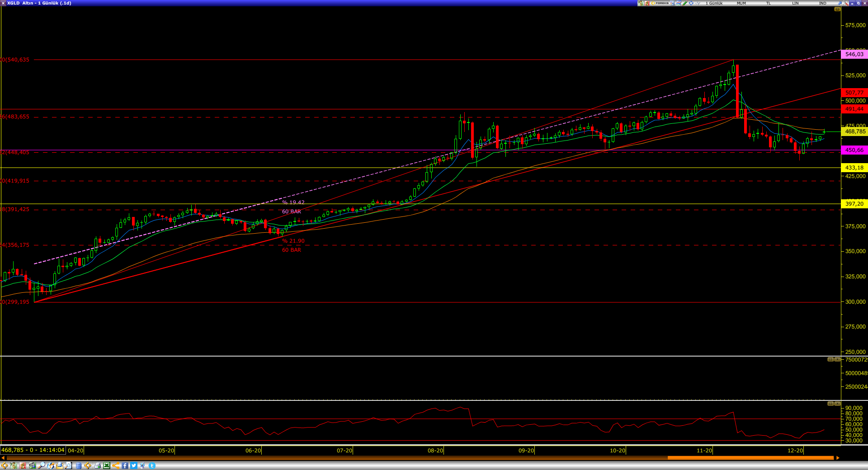The height and width of the screenshot is (470, 868).
Task: Click the '% 21,90' channel label
Action: click(293, 241)
